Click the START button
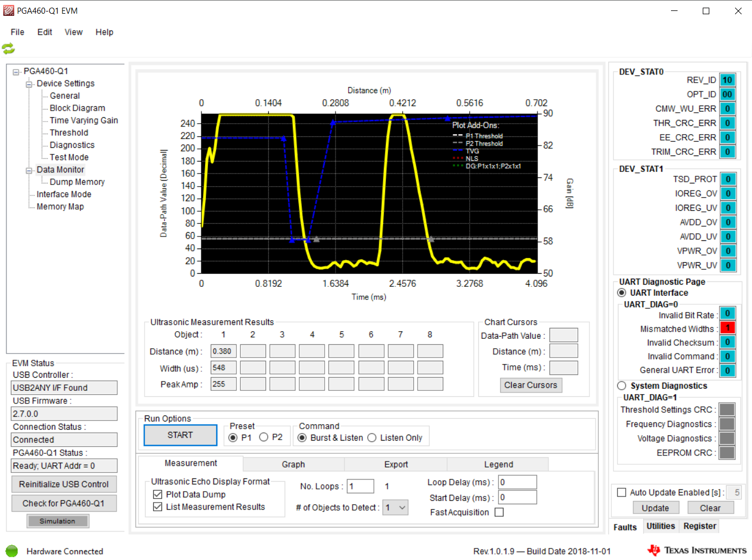The image size is (752, 560). pos(181,435)
